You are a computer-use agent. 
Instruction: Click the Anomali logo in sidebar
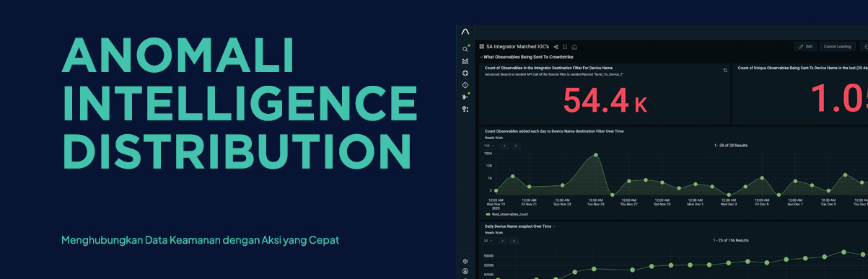point(465,32)
